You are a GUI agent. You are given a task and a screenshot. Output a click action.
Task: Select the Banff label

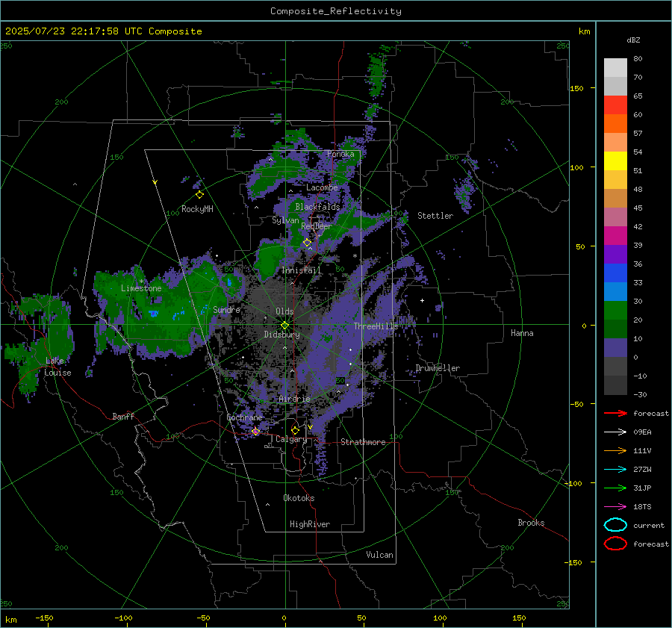coord(123,417)
